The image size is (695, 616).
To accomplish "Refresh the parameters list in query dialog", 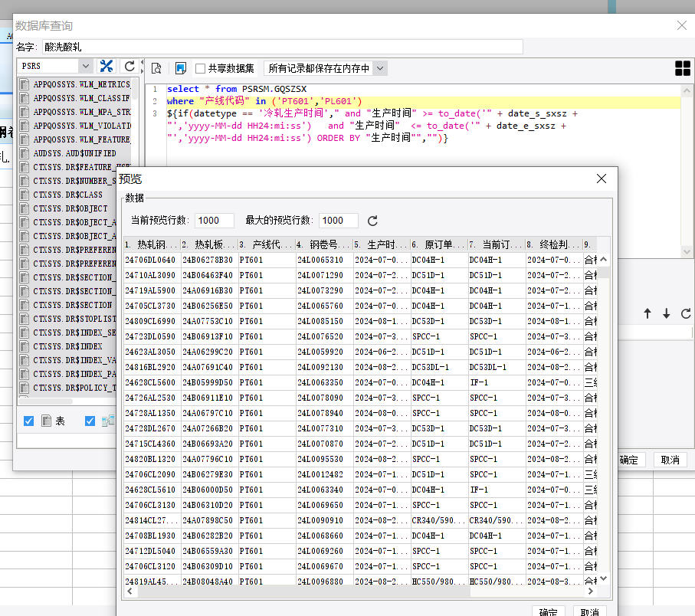I will click(x=686, y=314).
